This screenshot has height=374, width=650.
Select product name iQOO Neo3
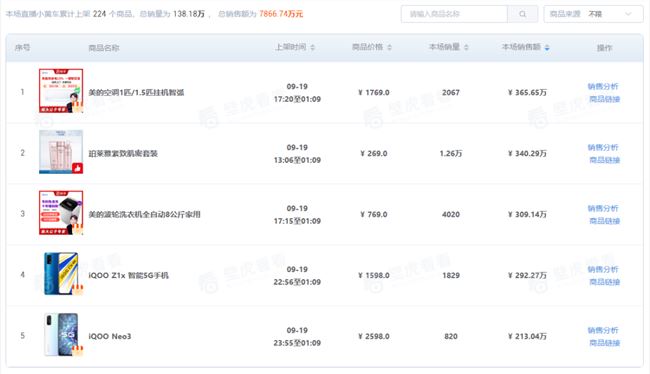(110, 336)
